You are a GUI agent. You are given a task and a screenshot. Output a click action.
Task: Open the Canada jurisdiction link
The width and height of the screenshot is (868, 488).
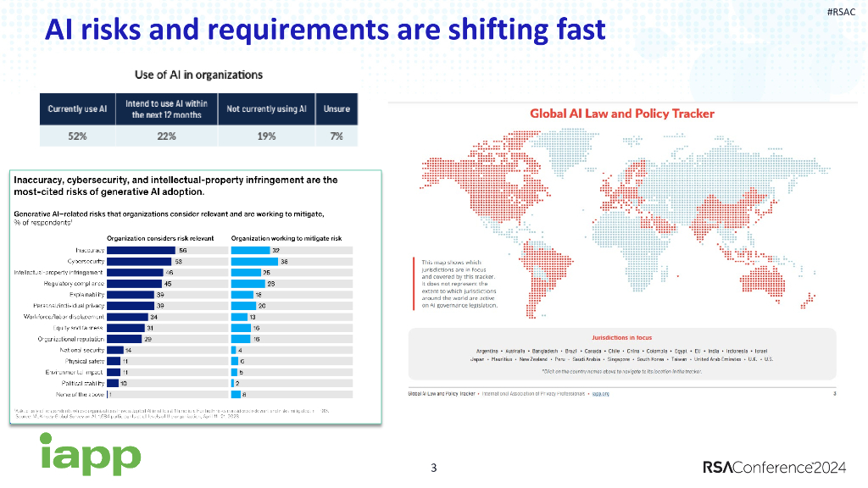click(593, 352)
